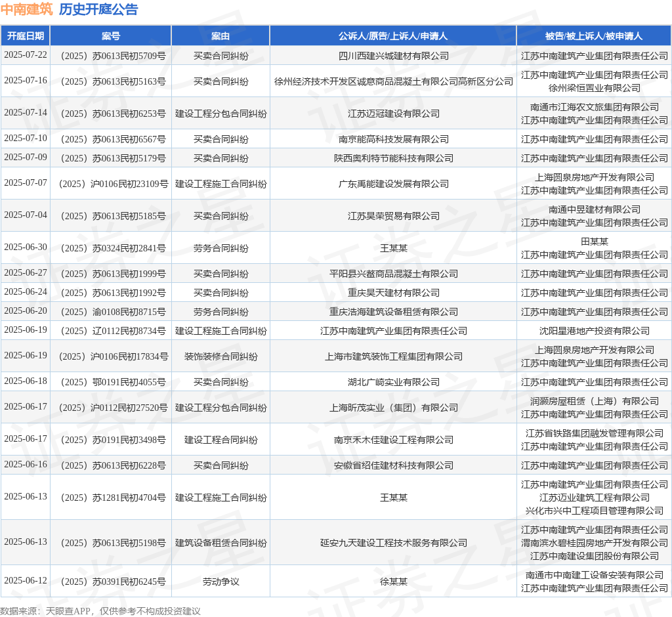Viewport: 672px width, 617px height.
Task: Select case number (2025)苏0324民初2841号
Action: 112,248
